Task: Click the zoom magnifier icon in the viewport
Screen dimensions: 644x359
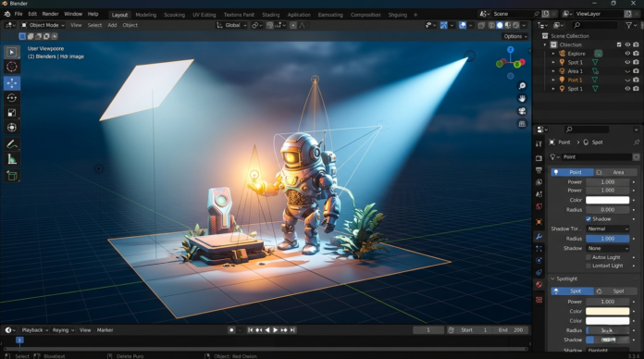Action: [522, 85]
